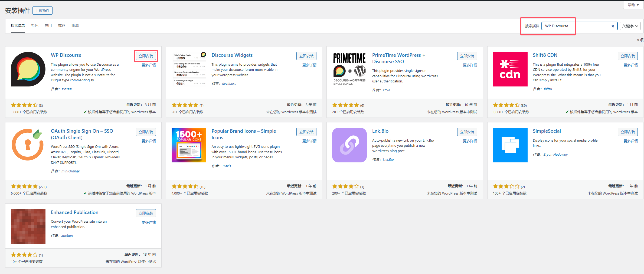Click OAuth SSO star rating (271)
This screenshot has width=644, height=274.
[x=24, y=186]
